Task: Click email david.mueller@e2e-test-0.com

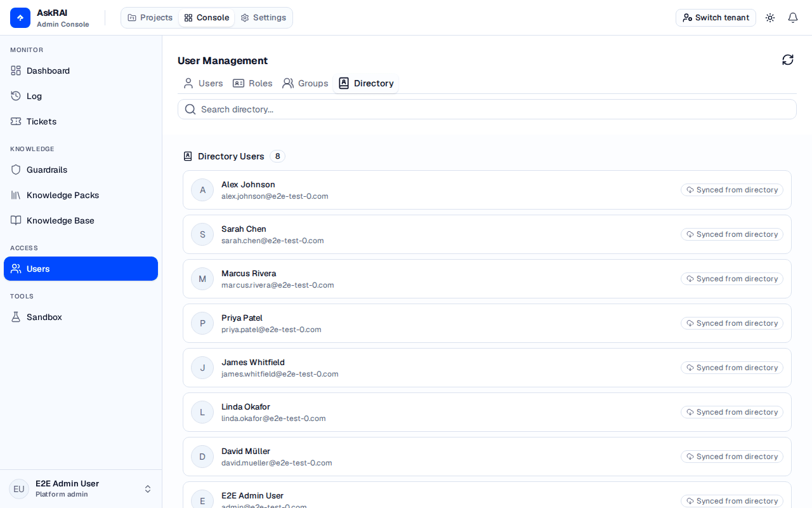Action: tap(277, 463)
